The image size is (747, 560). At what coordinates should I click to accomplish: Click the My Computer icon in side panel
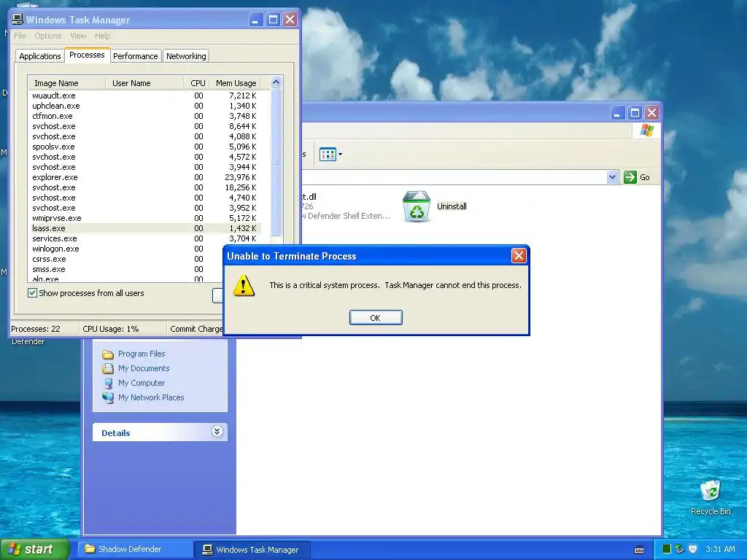108,384
